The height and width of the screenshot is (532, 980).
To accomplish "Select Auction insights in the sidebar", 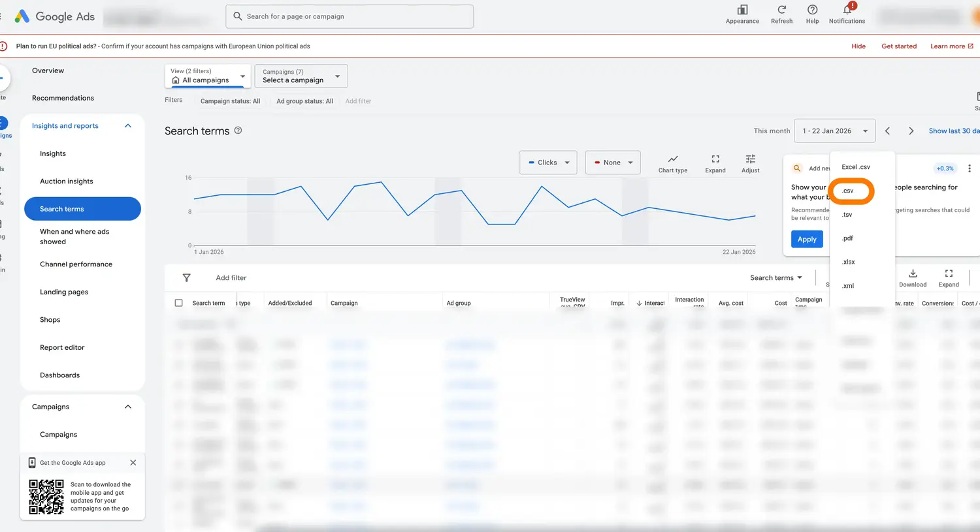I will click(67, 181).
